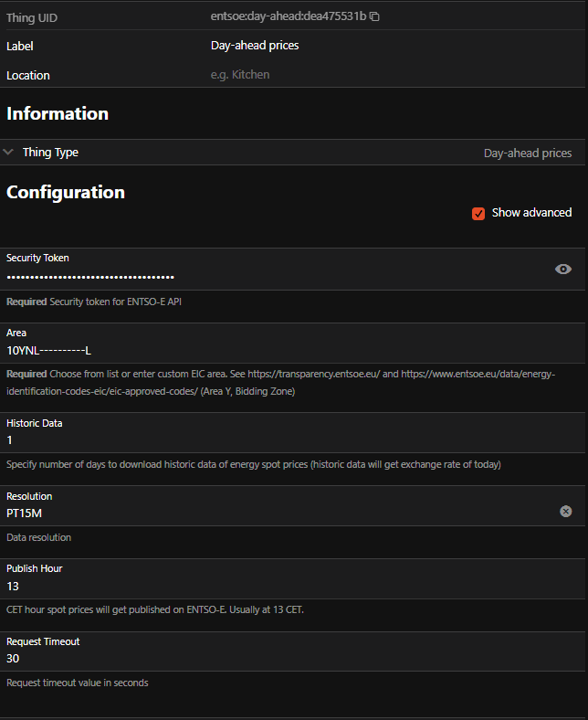The width and height of the screenshot is (588, 720).
Task: Edit the Request Timeout value
Action: 274,658
